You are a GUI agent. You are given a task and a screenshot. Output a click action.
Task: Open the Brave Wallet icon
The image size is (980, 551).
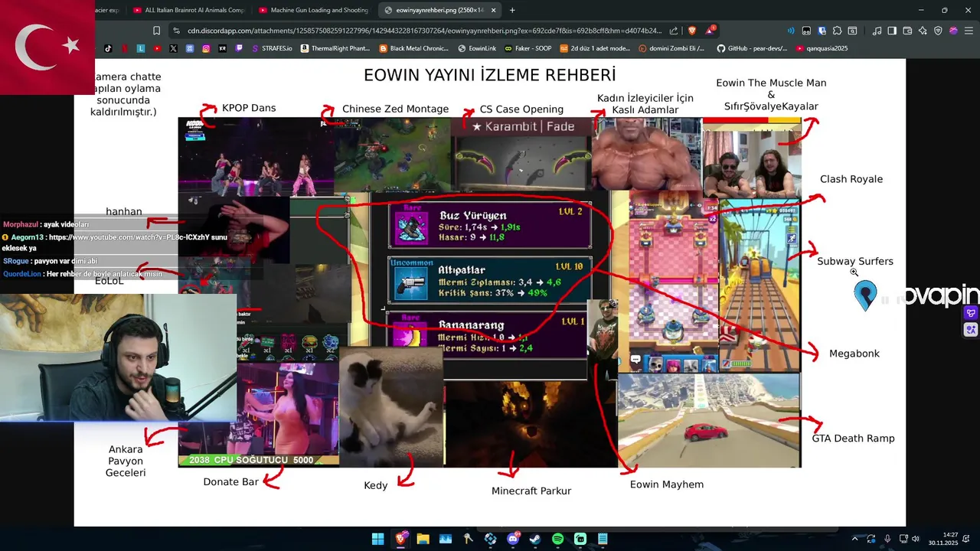click(x=907, y=31)
